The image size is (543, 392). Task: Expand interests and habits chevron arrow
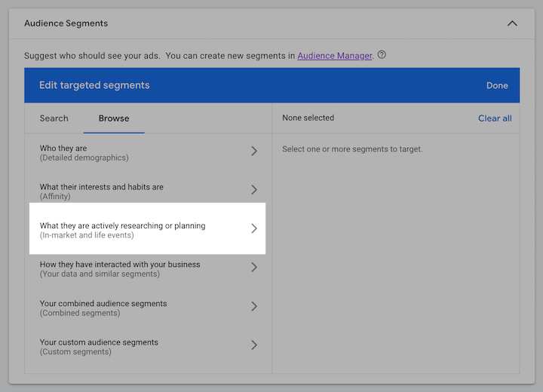tap(254, 190)
